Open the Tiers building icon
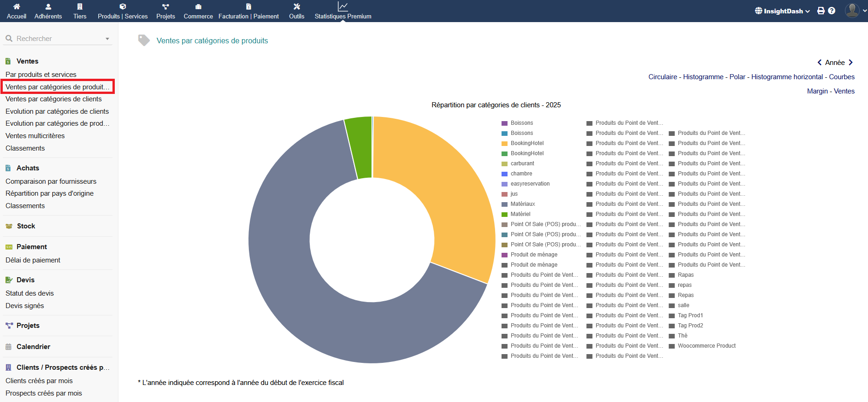This screenshot has width=868, height=402. click(x=80, y=6)
